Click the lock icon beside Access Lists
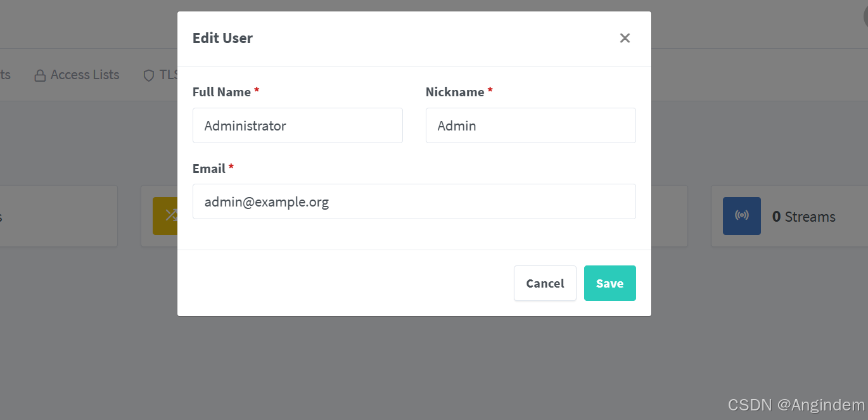The image size is (868, 420). (x=40, y=75)
